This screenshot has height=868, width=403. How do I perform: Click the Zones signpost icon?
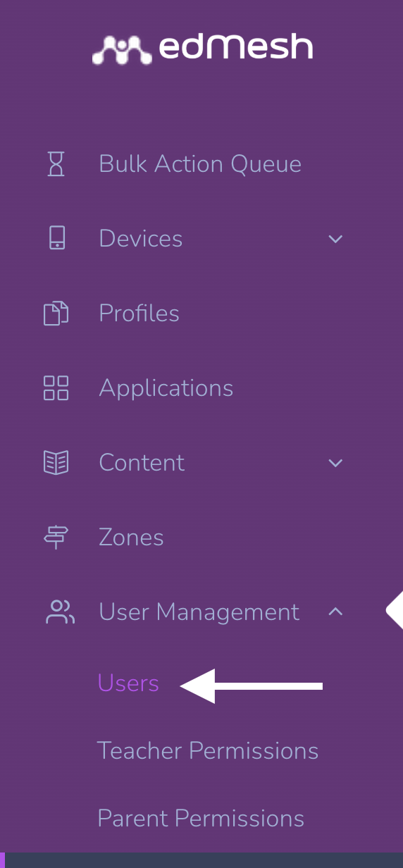[x=56, y=538]
